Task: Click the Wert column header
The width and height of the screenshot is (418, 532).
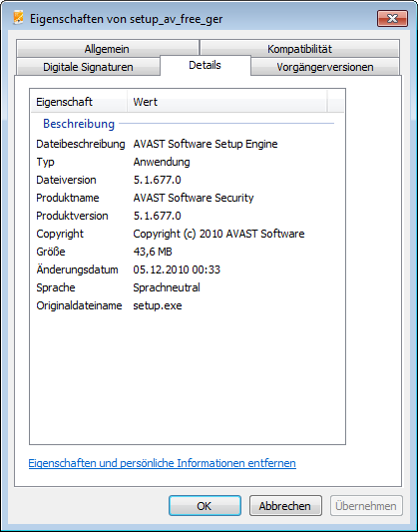Action: click(227, 102)
